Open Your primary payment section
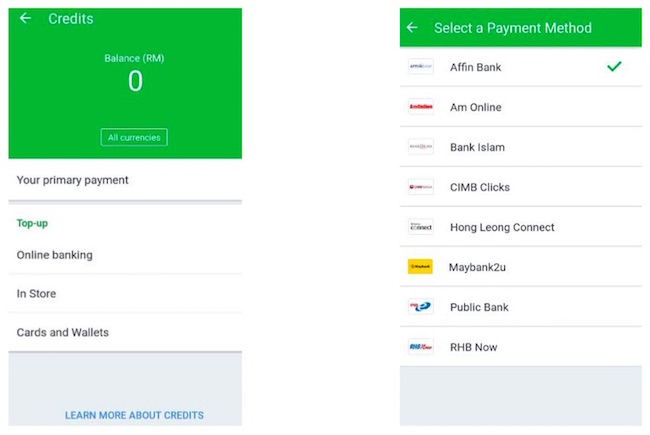The image size is (650, 435). coord(125,180)
